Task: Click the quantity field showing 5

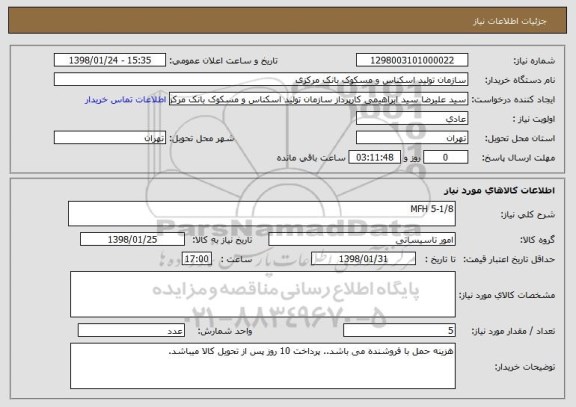Action: (399, 331)
